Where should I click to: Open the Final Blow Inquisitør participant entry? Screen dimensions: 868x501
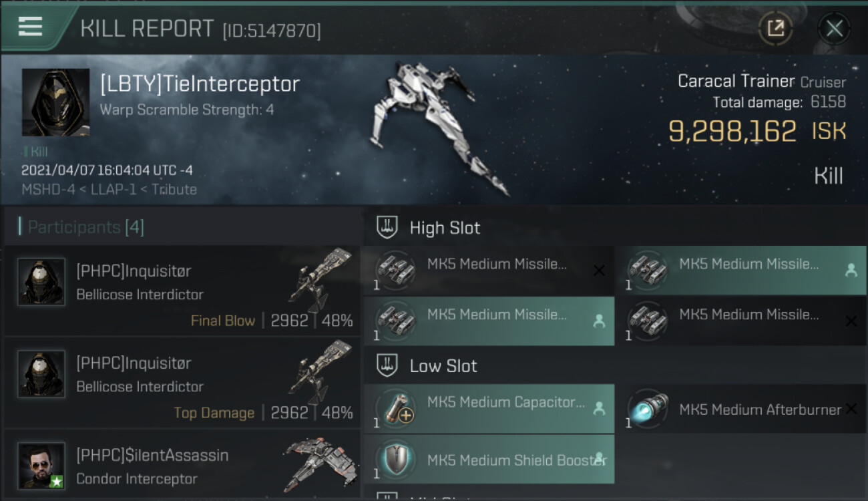(182, 291)
